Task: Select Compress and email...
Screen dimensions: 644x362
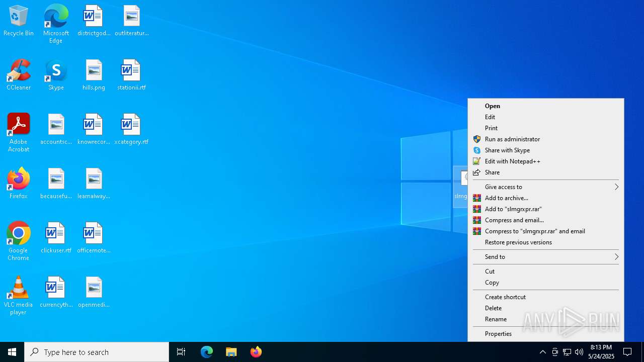Action: pyautogui.click(x=546, y=220)
